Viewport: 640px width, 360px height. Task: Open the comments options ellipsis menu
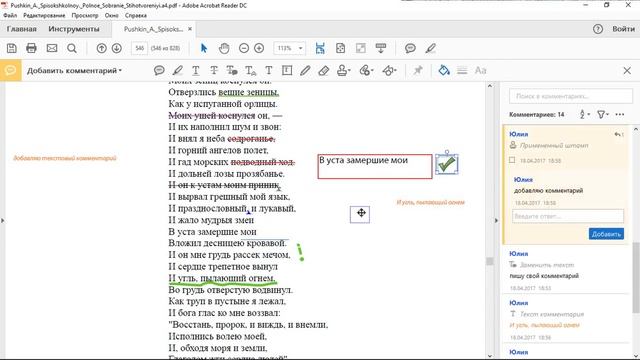[620, 115]
